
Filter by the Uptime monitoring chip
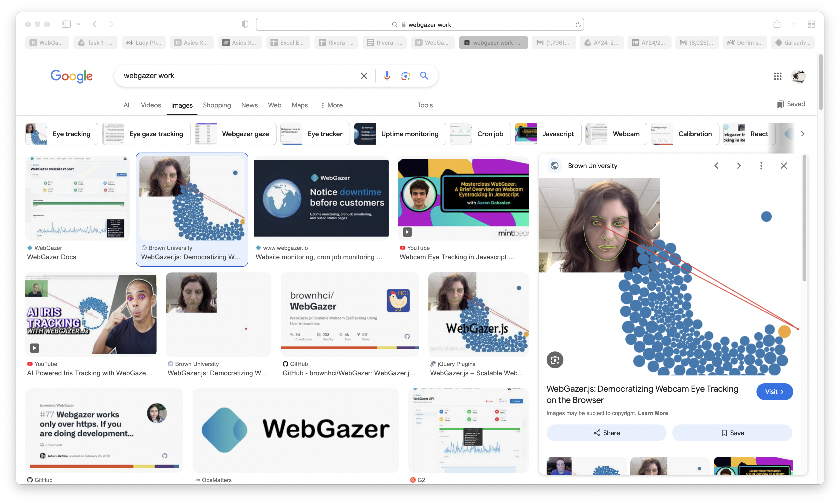coord(400,134)
